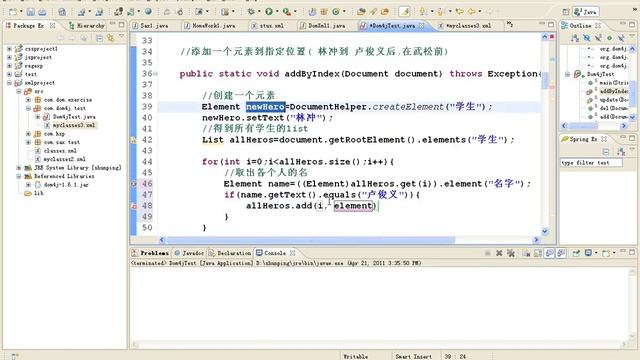Click the red error overview square in editor
This screenshot has width=640, height=360.
coord(552,37)
